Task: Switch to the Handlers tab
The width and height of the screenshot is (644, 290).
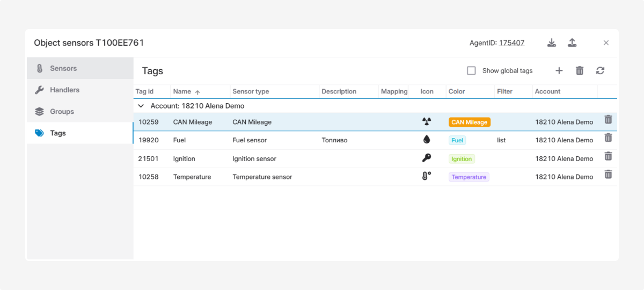Action: 64,90
